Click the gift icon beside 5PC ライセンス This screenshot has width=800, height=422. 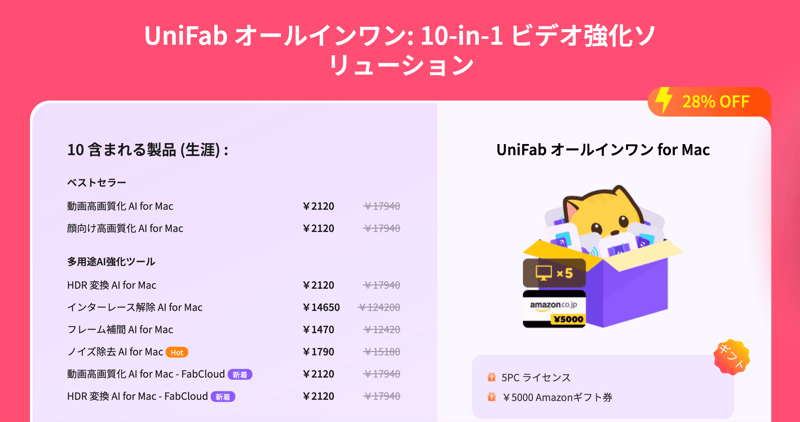click(491, 378)
